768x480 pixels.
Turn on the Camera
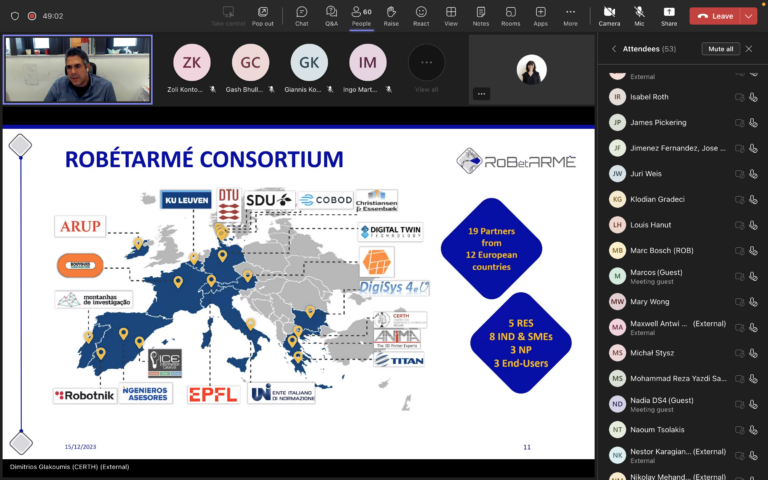click(609, 16)
